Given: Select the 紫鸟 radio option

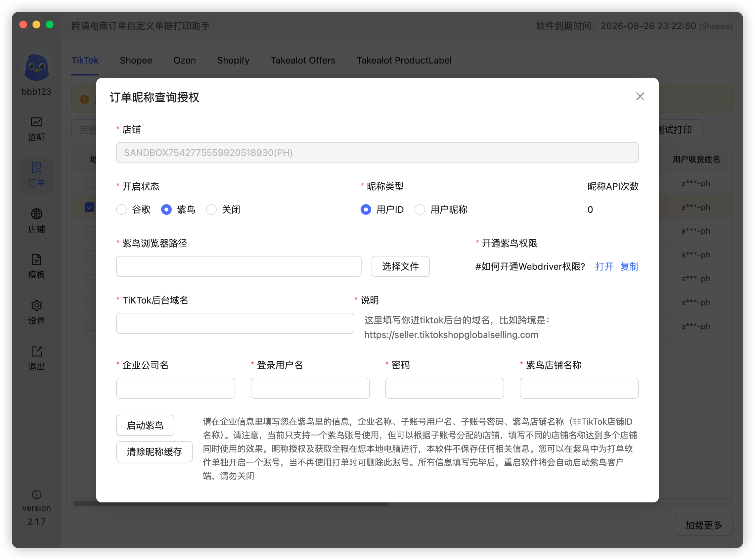Looking at the screenshot, I should point(166,210).
